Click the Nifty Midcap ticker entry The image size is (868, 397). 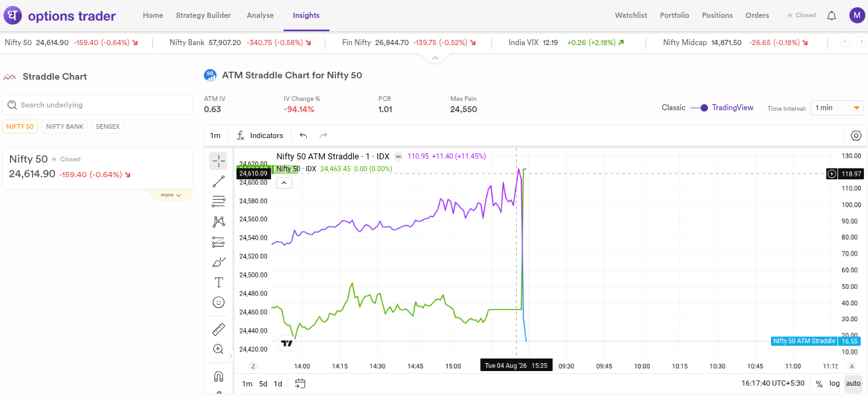(x=735, y=42)
